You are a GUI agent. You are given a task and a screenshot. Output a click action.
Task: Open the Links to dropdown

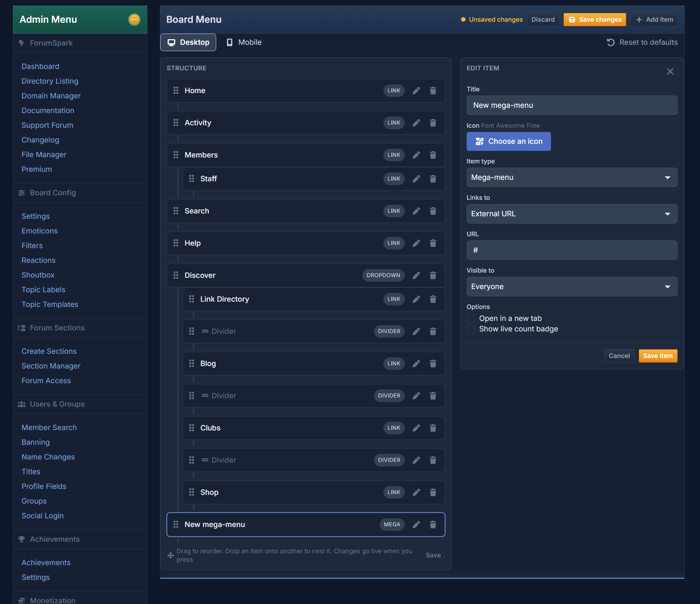tap(572, 214)
